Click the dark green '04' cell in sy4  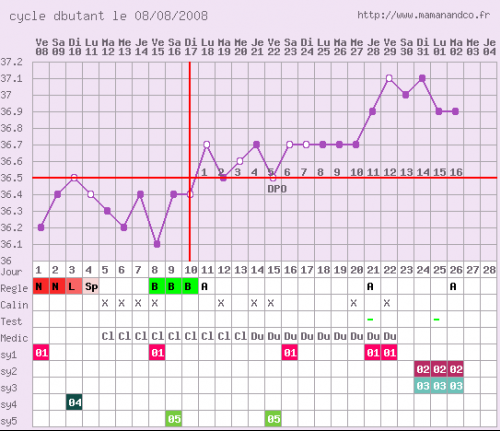pos(74,402)
